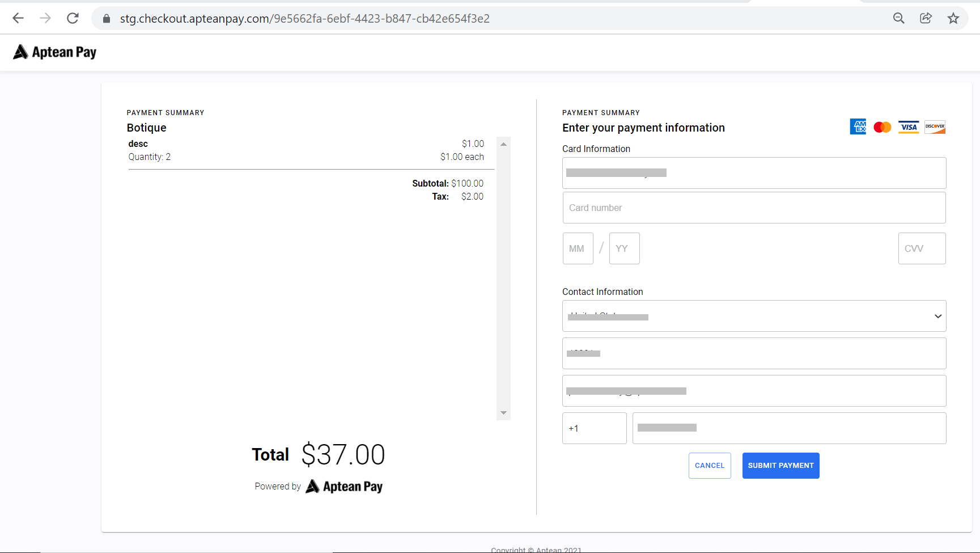Click the Subtotal $100.00 value
Viewport: 980px width, 553px height.
[468, 183]
